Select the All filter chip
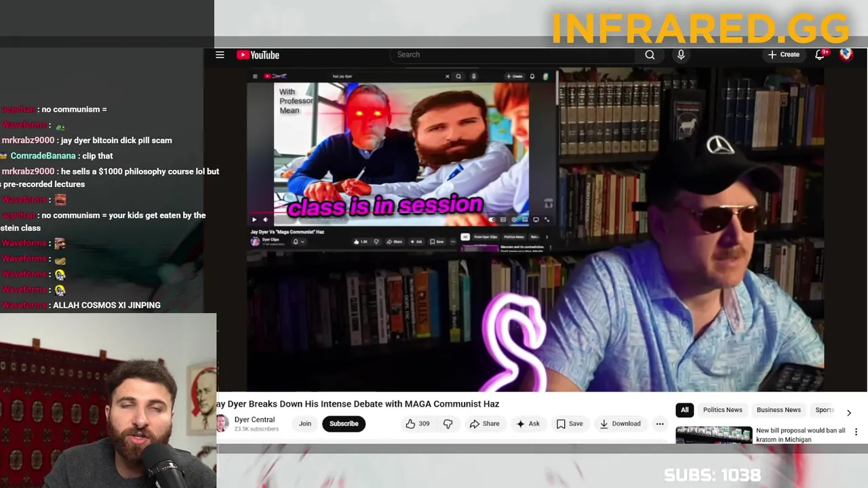The height and width of the screenshot is (488, 868). 684,410
